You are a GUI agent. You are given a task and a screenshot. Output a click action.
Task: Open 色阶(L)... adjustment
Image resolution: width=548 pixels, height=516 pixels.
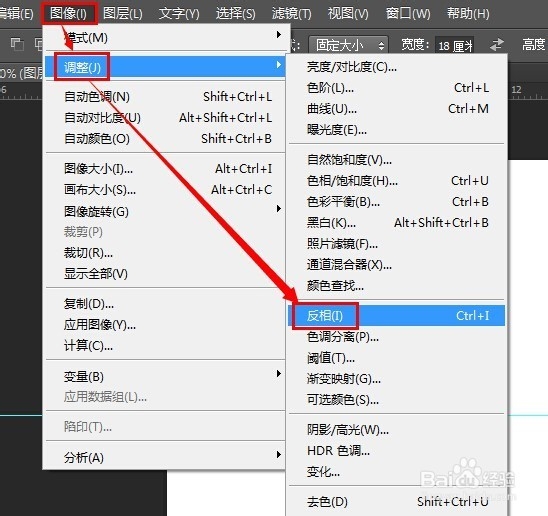397,87
